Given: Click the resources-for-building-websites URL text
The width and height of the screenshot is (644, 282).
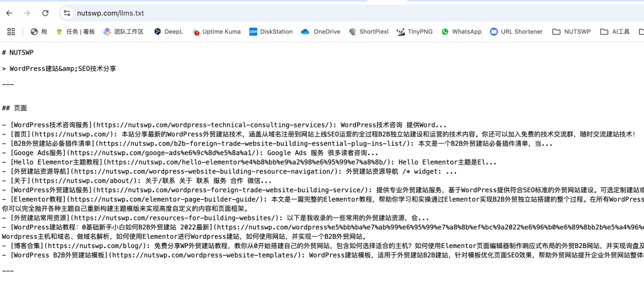Looking at the screenshot, I should pos(177,218).
